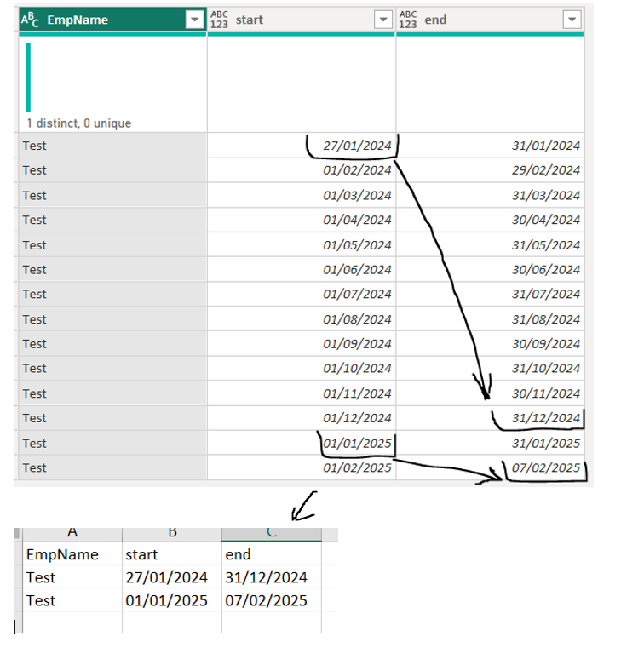Select start cell 01/02/2024
The width and height of the screenshot is (644, 648).
pos(302,169)
